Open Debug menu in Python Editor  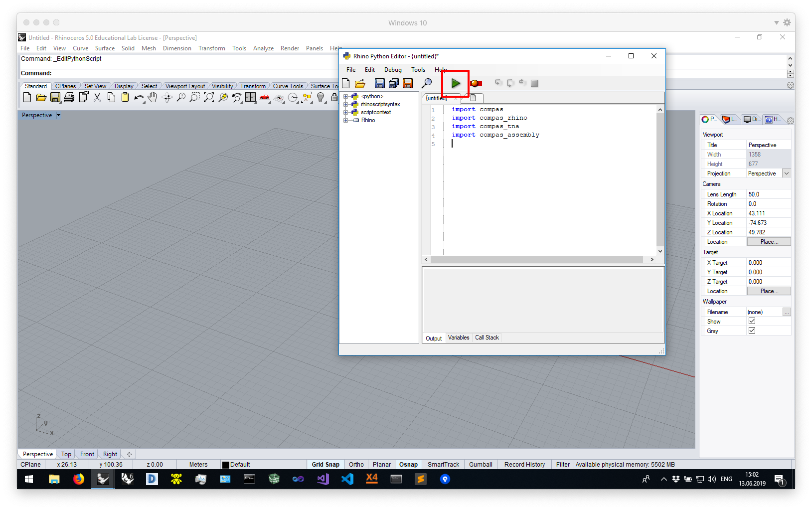click(x=393, y=70)
